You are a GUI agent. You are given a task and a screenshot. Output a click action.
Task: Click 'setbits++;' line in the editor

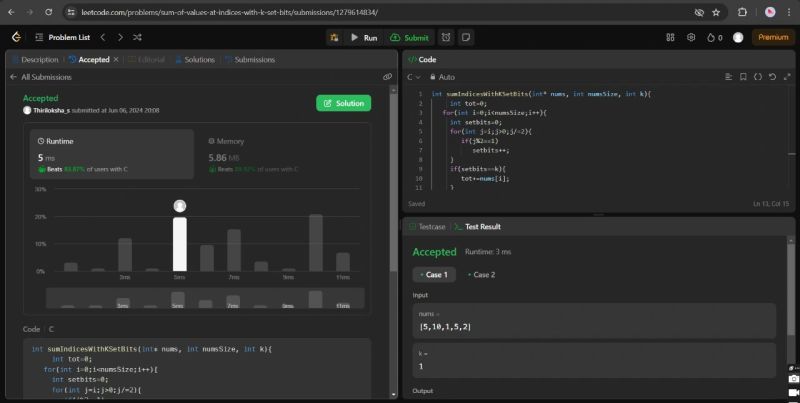490,150
